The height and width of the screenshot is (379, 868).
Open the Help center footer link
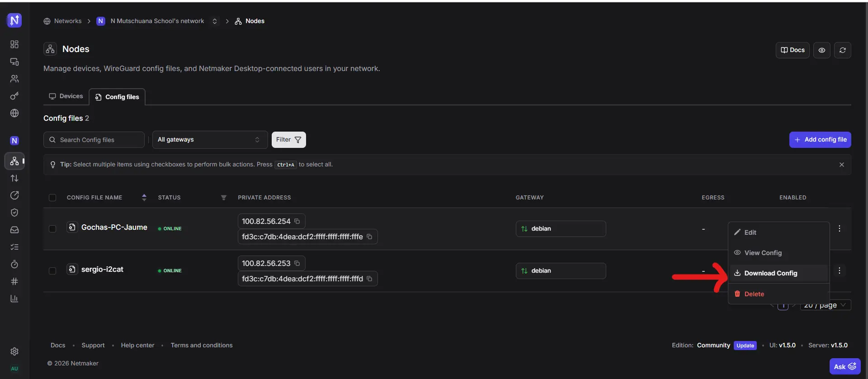click(x=137, y=346)
